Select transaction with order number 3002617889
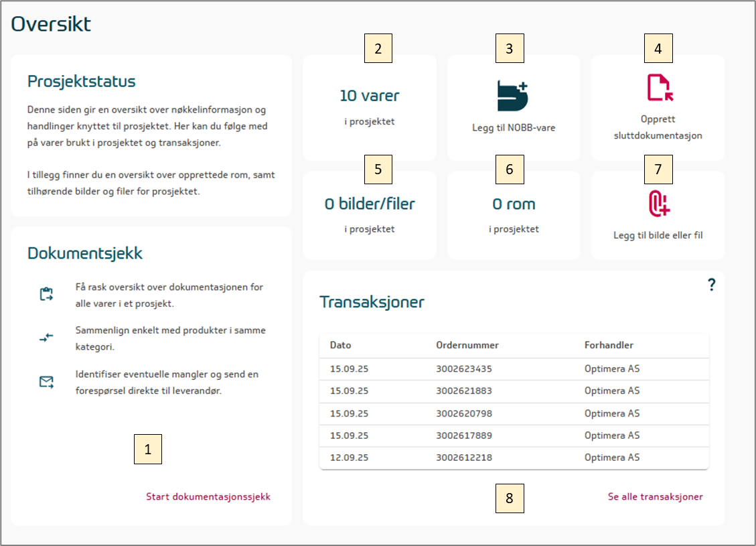This screenshot has height=546, width=756. [463, 436]
